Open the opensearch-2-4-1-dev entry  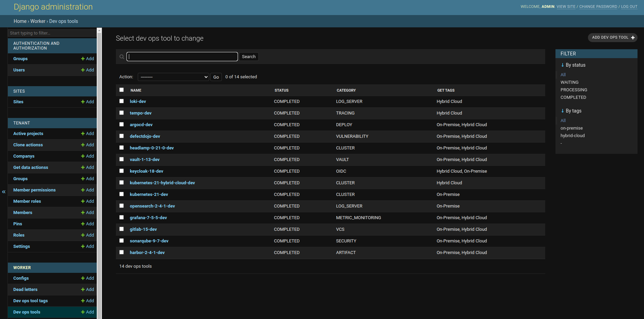(x=152, y=206)
